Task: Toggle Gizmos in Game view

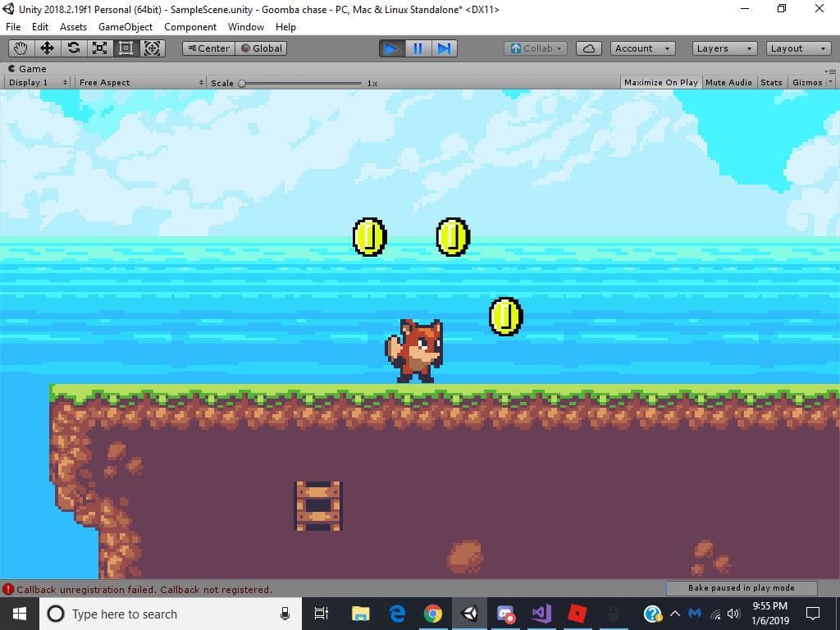Action: click(x=807, y=83)
